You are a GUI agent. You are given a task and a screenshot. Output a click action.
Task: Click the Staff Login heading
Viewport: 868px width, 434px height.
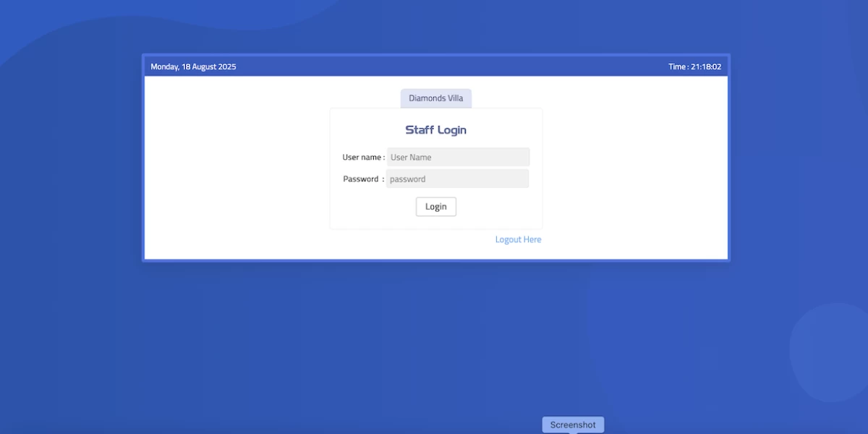click(x=435, y=130)
